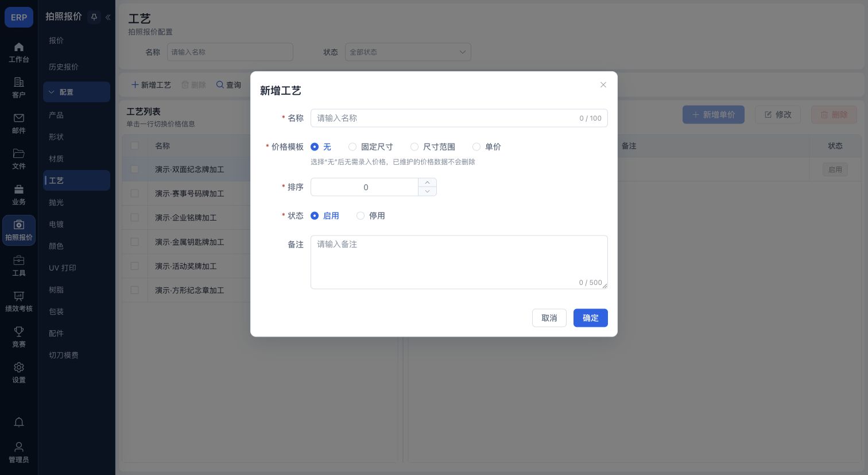Select 尺寸范围 price template radio

(x=433, y=147)
